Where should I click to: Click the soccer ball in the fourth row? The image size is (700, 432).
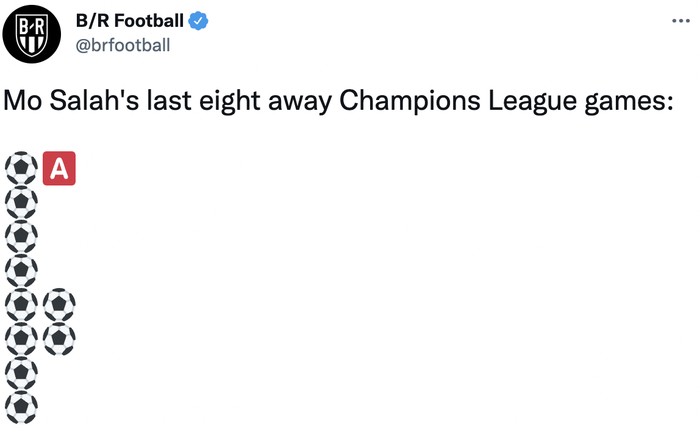click(x=22, y=271)
